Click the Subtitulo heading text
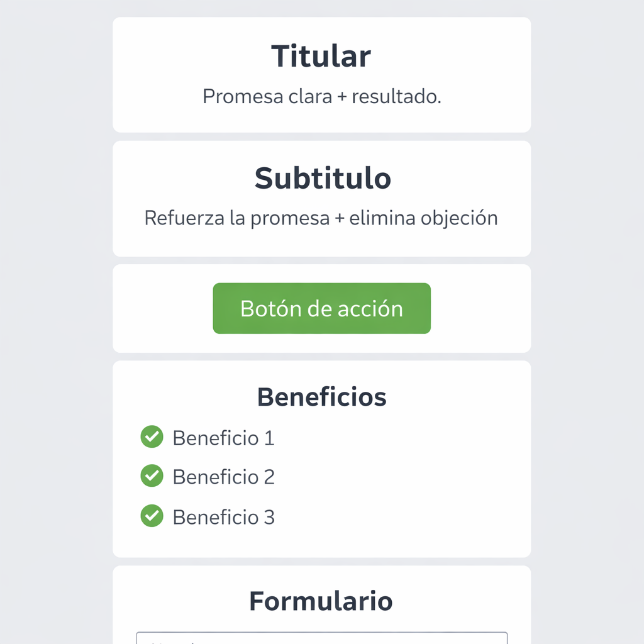 (x=322, y=178)
